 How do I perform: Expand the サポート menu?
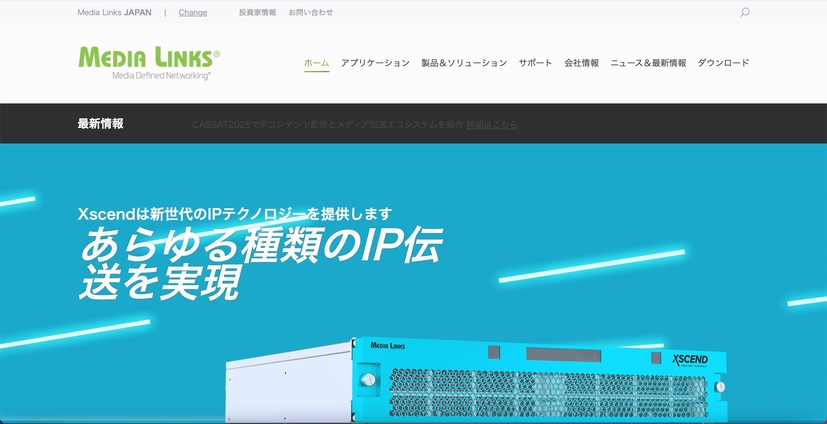[x=535, y=63]
